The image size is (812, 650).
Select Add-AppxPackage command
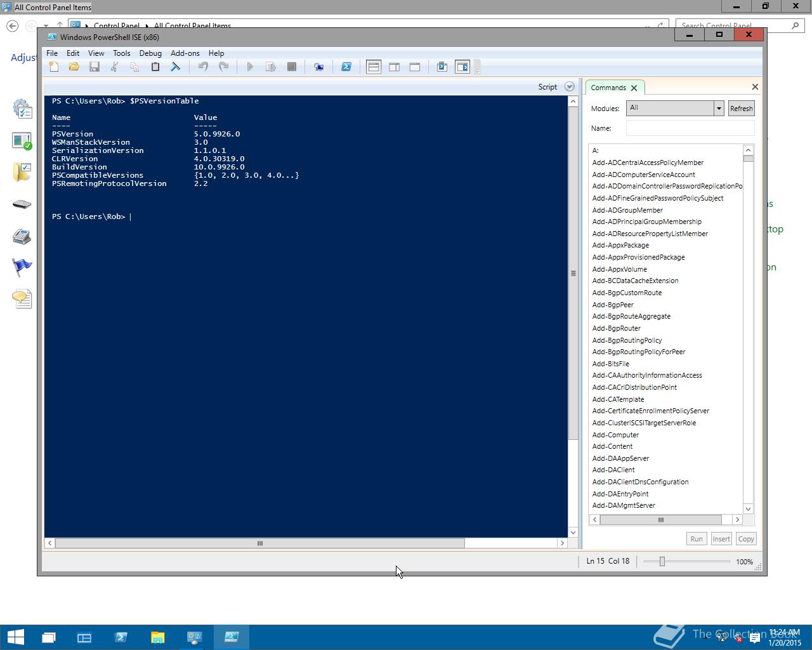620,245
